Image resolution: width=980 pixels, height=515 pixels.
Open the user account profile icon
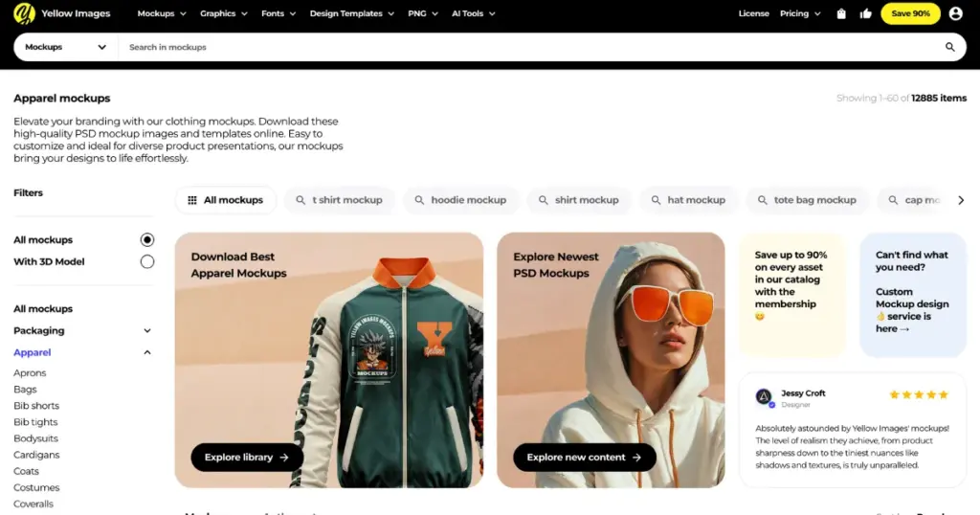click(x=955, y=13)
